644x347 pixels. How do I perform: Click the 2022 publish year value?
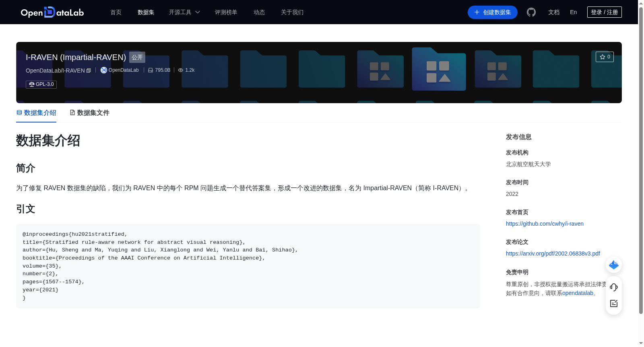pyautogui.click(x=512, y=194)
